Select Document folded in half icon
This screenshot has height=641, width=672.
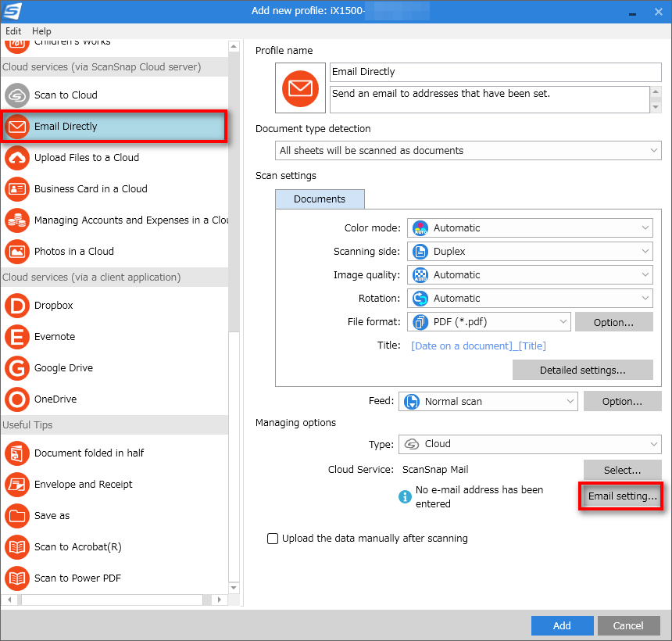[17, 453]
